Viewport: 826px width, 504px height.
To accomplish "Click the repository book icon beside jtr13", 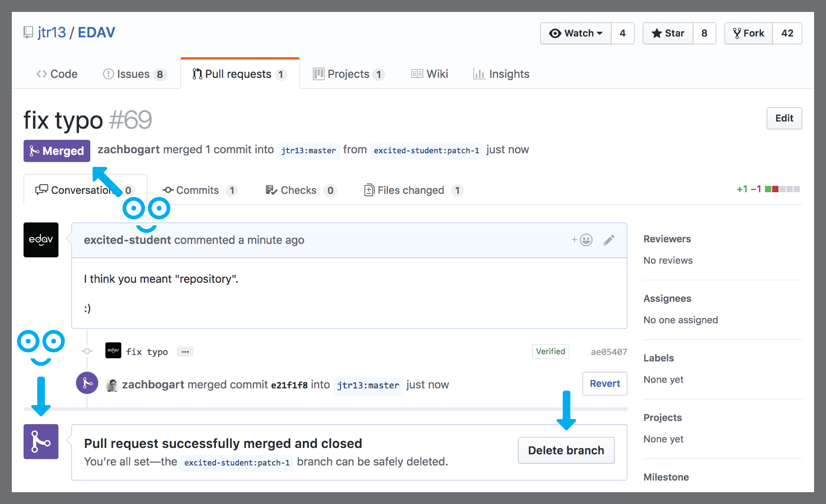I will 28,33.
